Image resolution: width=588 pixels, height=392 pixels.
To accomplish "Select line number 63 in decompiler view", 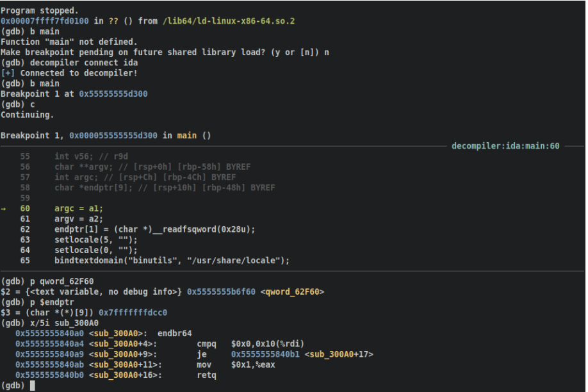I will click(25, 240).
